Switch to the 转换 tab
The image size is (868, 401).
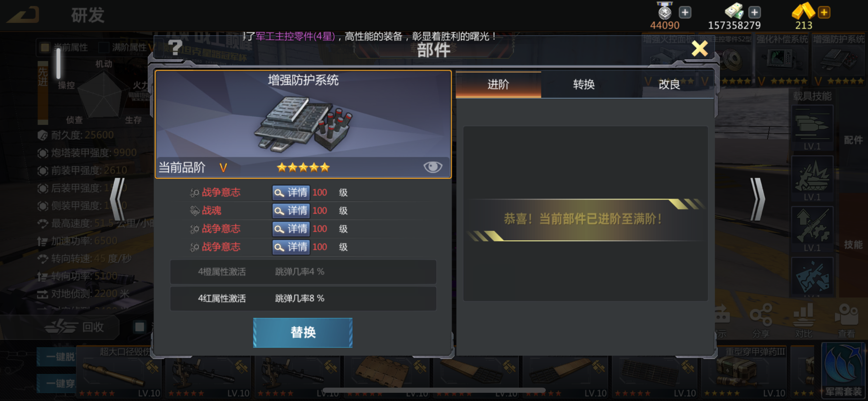point(583,84)
